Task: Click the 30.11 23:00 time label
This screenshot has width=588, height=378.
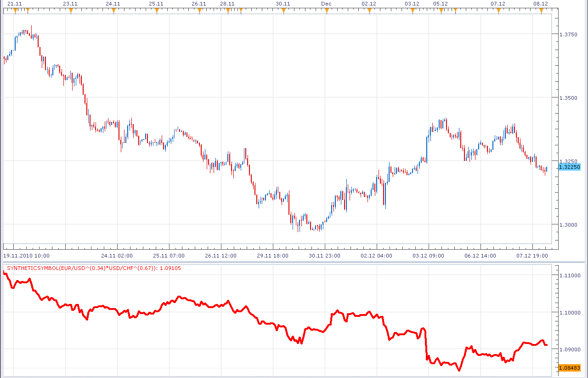Action: pyautogui.click(x=325, y=255)
